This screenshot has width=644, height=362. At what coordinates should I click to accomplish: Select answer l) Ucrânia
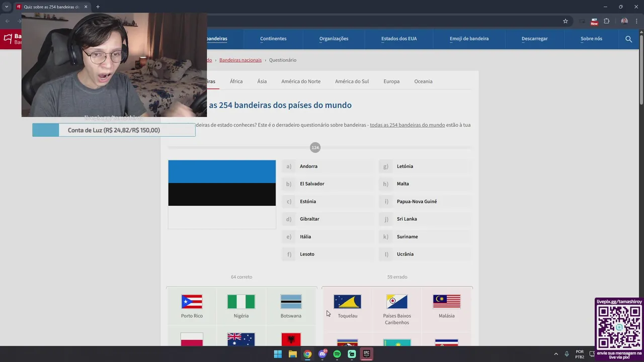point(425,254)
